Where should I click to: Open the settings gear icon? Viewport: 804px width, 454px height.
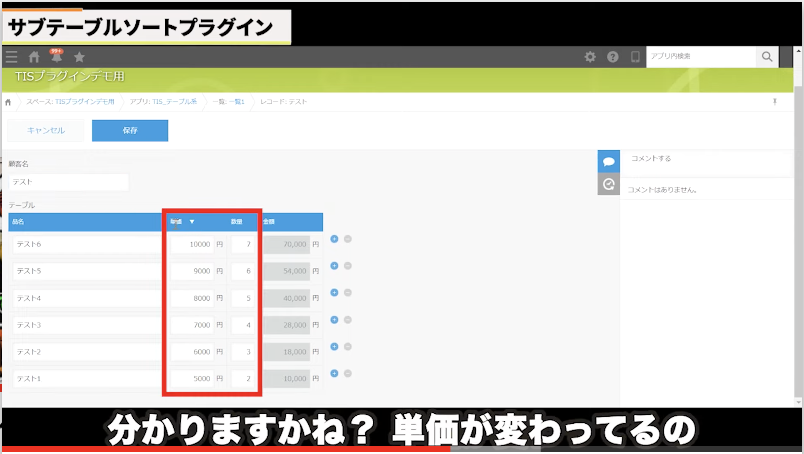pos(590,57)
